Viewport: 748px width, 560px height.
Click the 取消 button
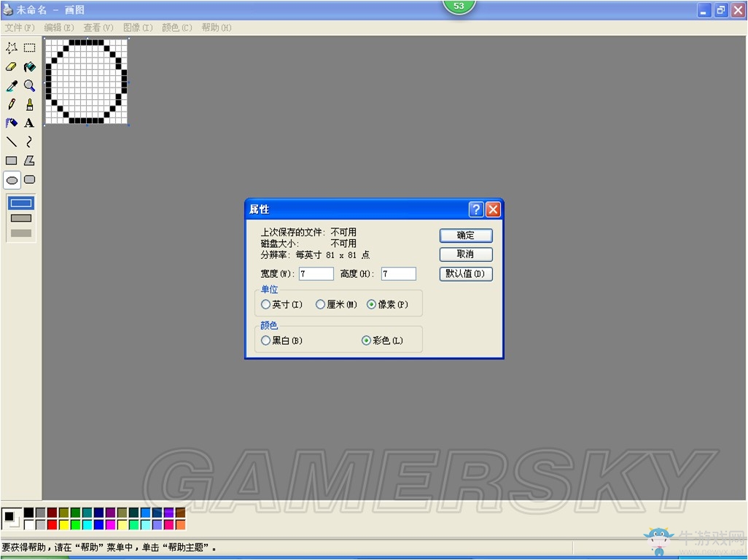(x=466, y=254)
